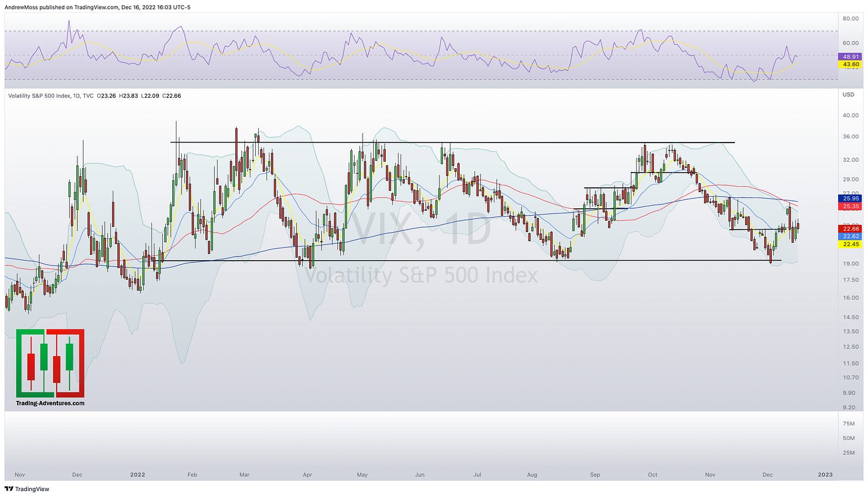Click the 75M volume scale label
The width and height of the screenshot is (868, 497).
click(848, 424)
